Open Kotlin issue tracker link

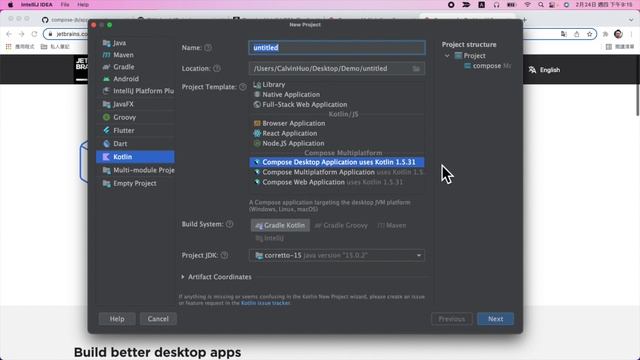(265, 303)
